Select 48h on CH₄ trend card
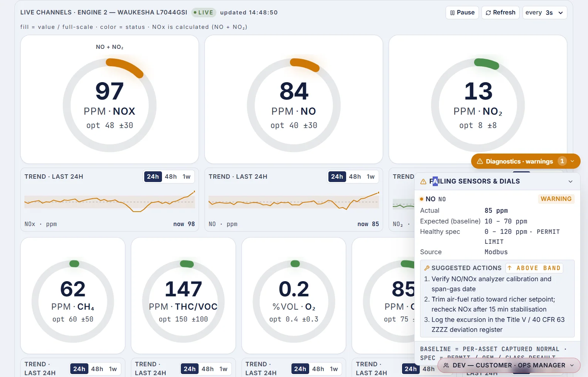 97,369
